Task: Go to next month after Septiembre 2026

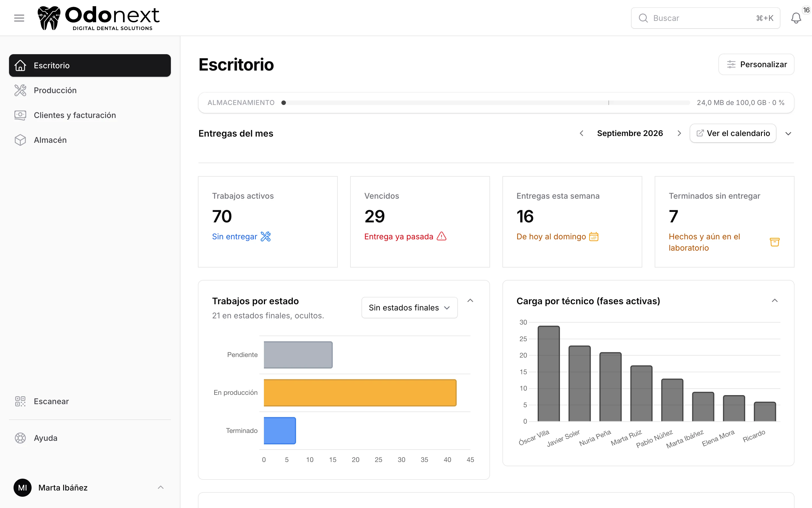Action: (x=679, y=133)
